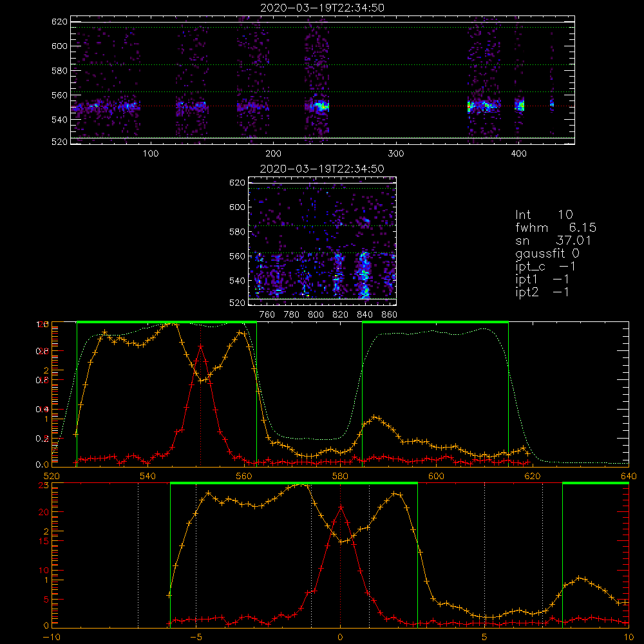Click the thick green bar above third plot's right window
Viewport: 644px width, 644px height.
(435, 323)
